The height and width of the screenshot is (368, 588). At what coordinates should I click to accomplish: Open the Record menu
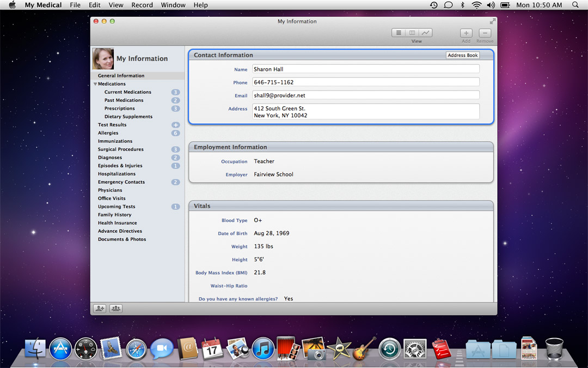click(142, 5)
